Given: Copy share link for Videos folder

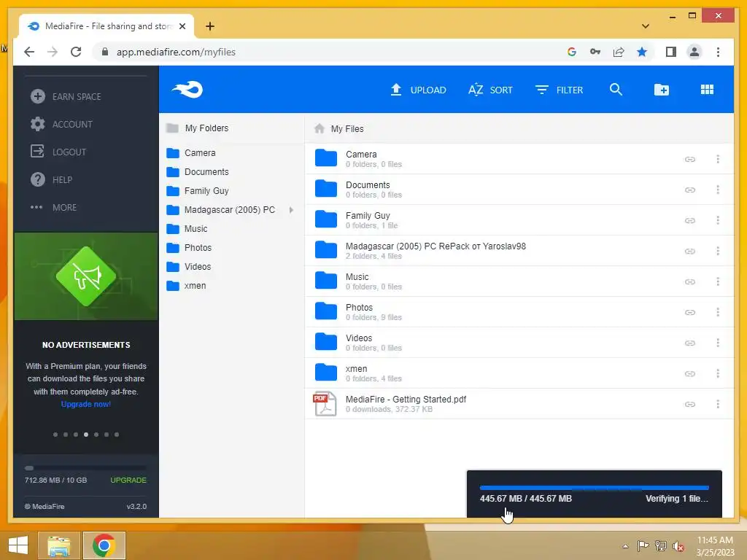Looking at the screenshot, I should tap(690, 343).
